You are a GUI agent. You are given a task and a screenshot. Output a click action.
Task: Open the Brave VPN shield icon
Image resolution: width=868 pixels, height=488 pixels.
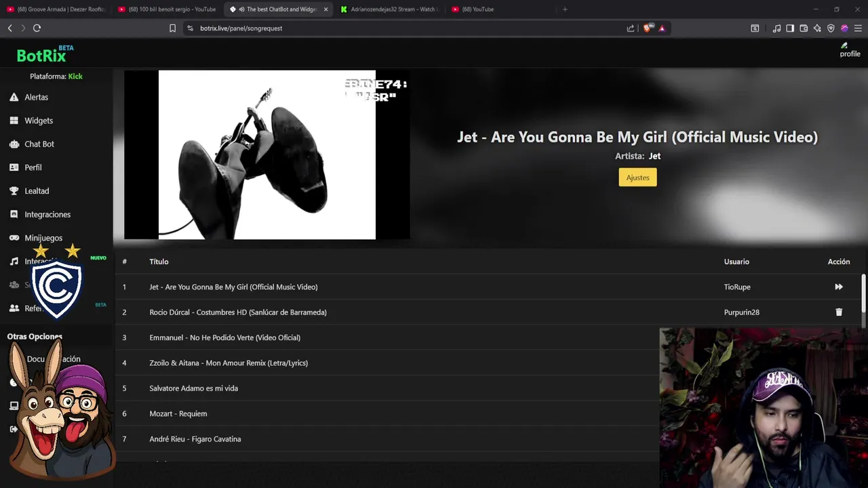[831, 28]
